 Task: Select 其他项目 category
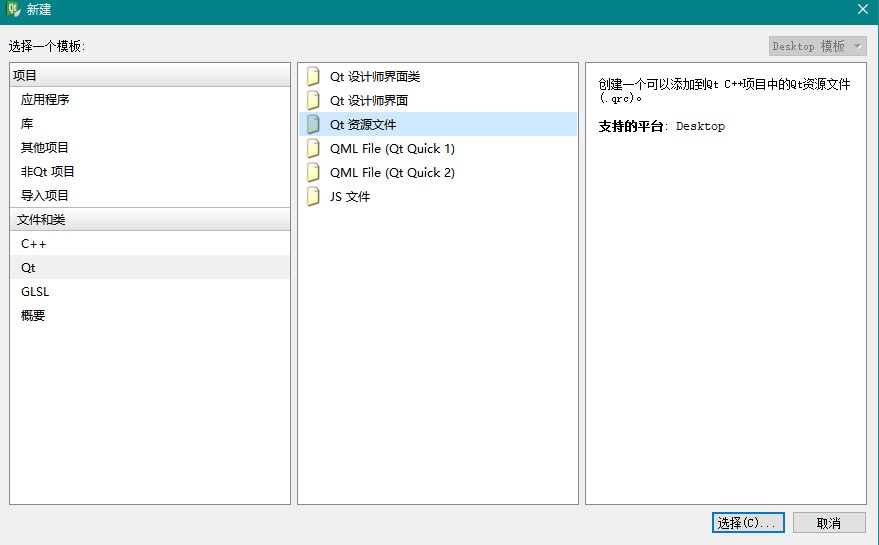tap(45, 148)
